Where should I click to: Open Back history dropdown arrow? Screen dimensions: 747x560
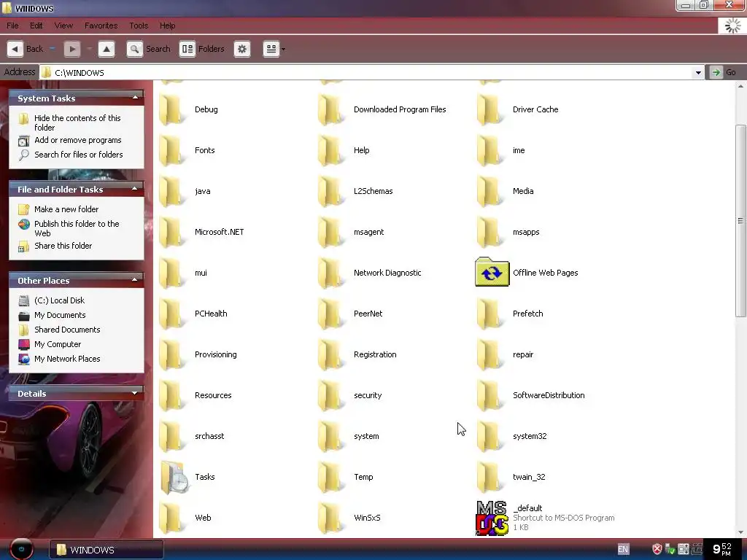click(x=53, y=49)
